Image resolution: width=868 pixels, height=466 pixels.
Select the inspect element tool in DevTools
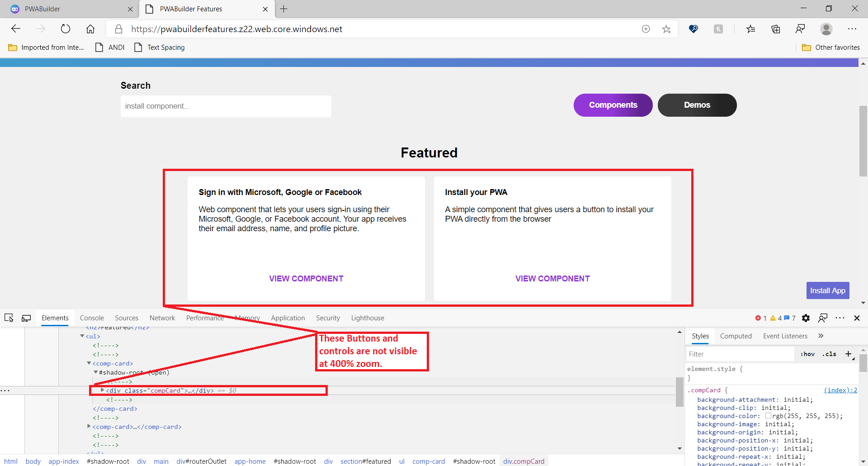pos(9,318)
